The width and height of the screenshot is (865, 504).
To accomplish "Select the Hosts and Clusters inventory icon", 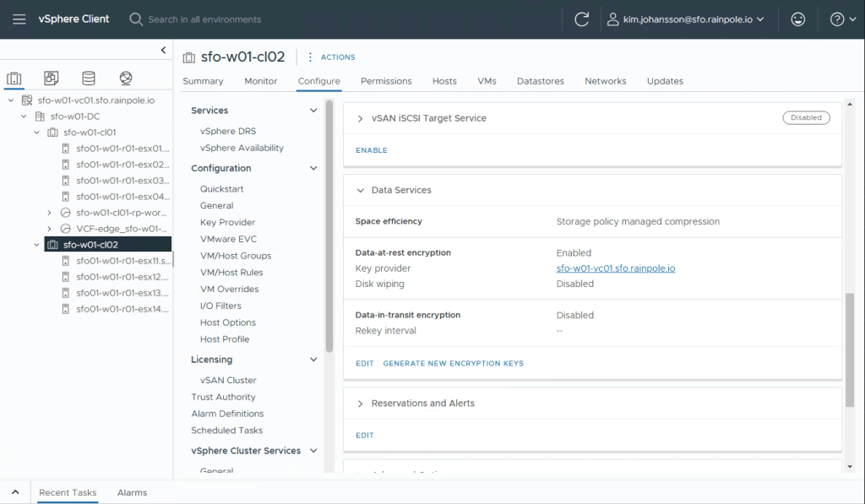I will (x=14, y=79).
